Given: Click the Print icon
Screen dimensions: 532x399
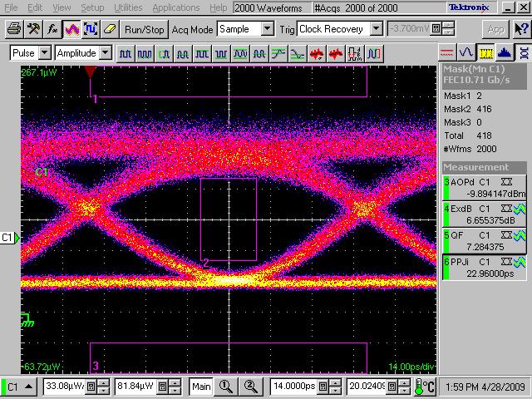Looking at the screenshot, I should [14, 30].
